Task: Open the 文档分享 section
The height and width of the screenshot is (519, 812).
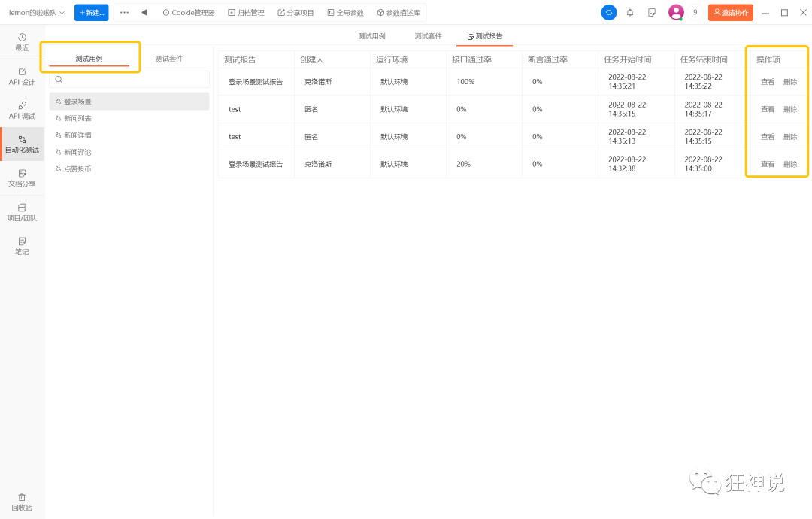Action: (22, 177)
